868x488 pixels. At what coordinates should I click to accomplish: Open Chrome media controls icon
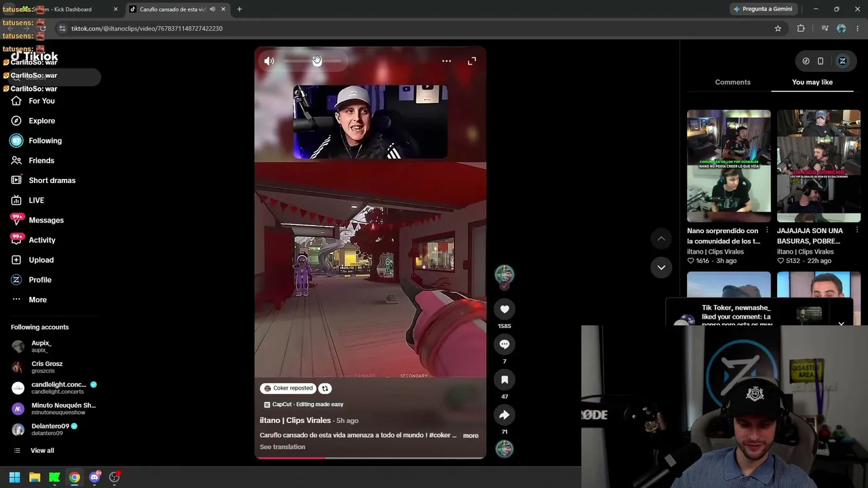[825, 28]
